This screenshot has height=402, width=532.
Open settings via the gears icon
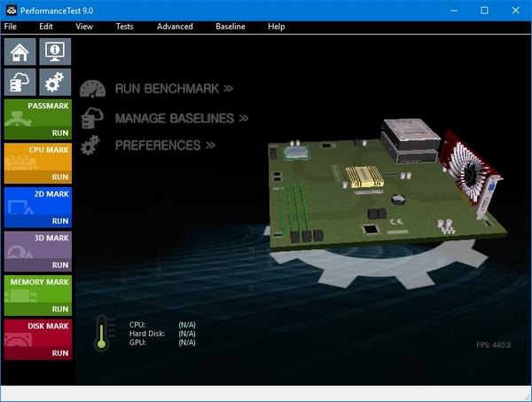pyautogui.click(x=55, y=83)
